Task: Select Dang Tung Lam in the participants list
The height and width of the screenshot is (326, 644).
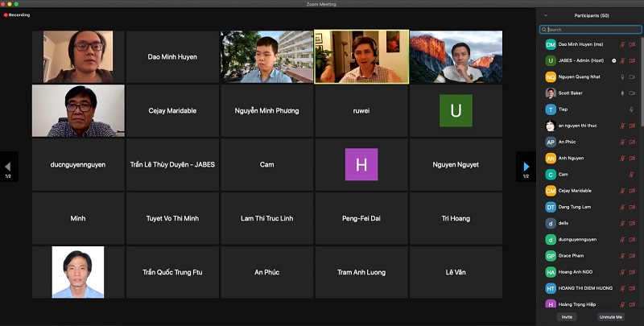Action: coord(576,207)
